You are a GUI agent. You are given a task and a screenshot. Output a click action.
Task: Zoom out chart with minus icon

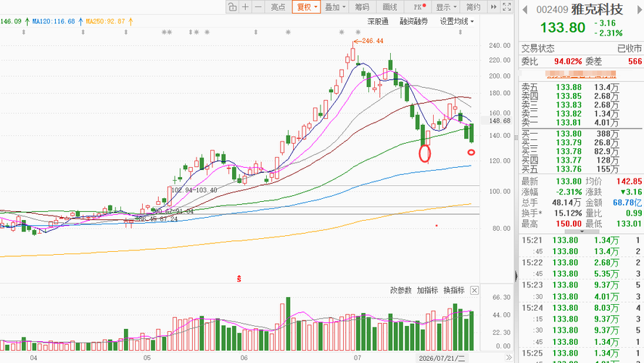pyautogui.click(x=258, y=7)
